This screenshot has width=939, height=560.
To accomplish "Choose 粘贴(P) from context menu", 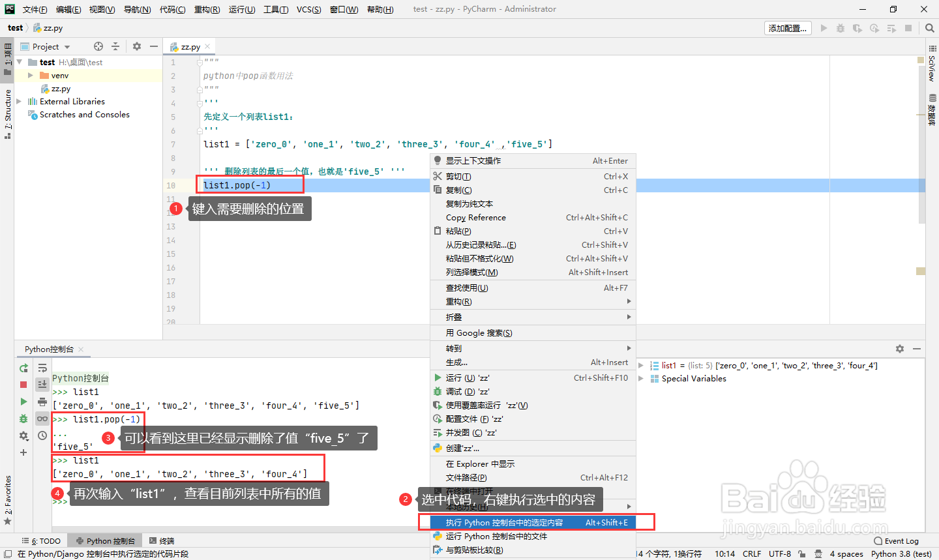I will 533,231.
